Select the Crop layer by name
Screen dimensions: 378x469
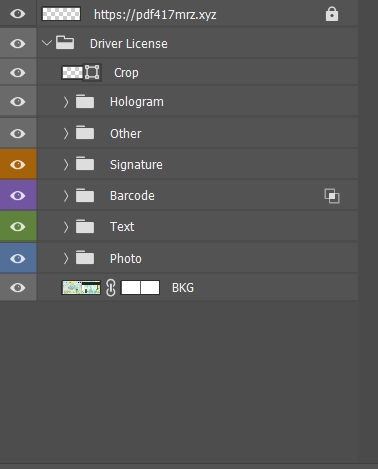[126, 73]
